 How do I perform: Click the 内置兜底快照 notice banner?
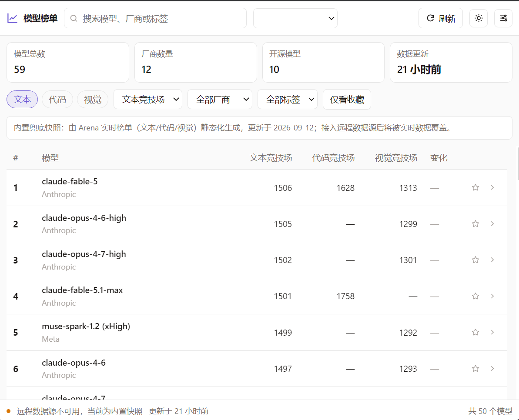tap(259, 128)
